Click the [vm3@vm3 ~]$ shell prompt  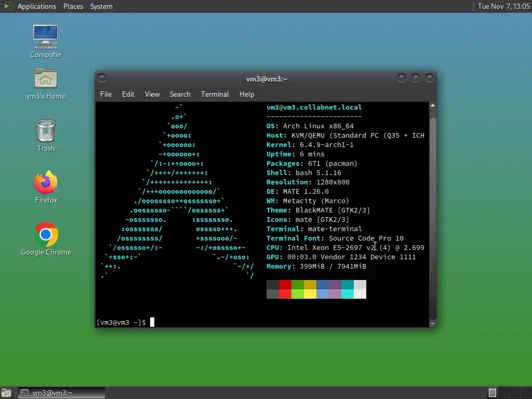(x=122, y=322)
